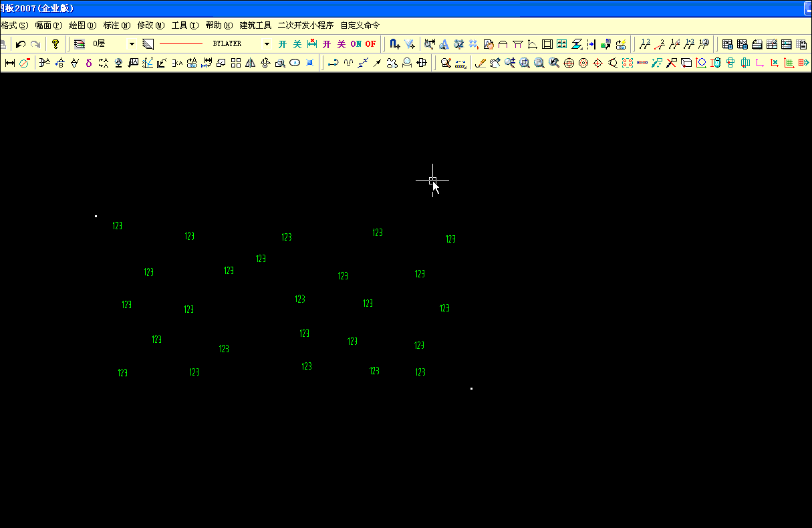Screen dimensions: 812x528
Task: Open the 二次开发小程序 menu
Action: point(305,25)
